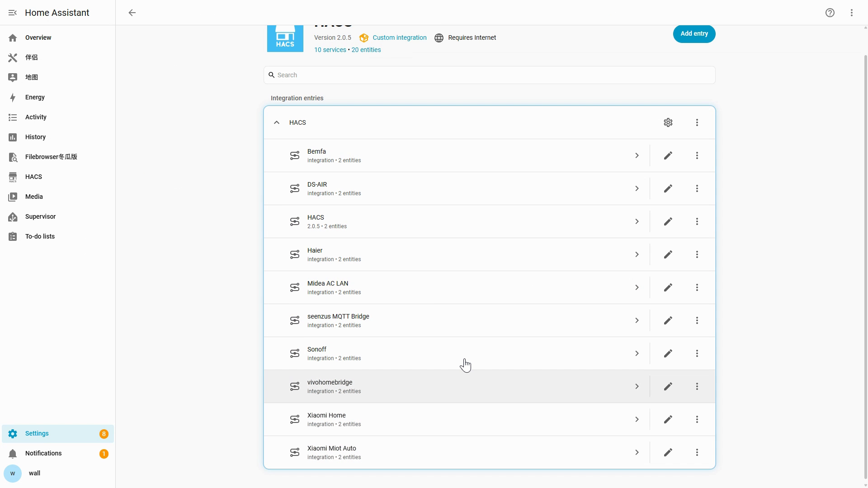Screen dimensions: 868x488
Task: Open HACS entry three-dot menu
Action: (697, 122)
